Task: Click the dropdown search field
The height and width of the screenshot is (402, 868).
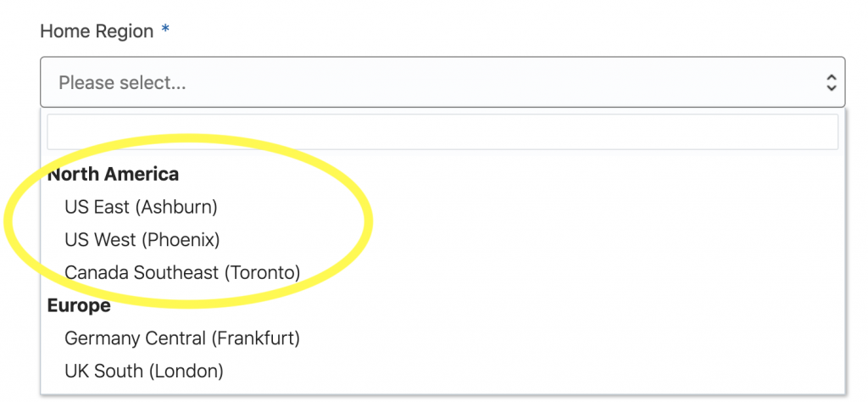Action: [x=442, y=132]
